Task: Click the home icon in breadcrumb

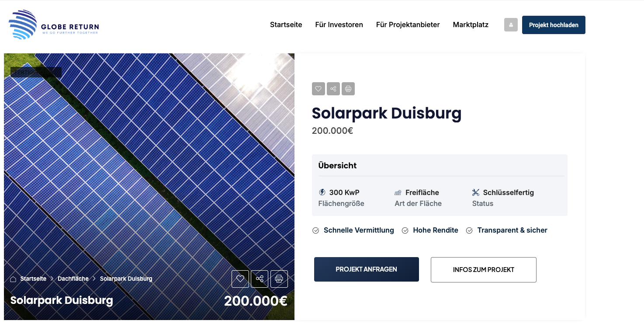Action: tap(13, 279)
